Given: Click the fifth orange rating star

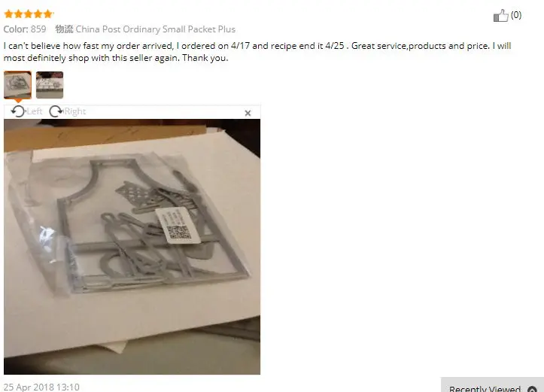Looking at the screenshot, I should tap(48, 14).
